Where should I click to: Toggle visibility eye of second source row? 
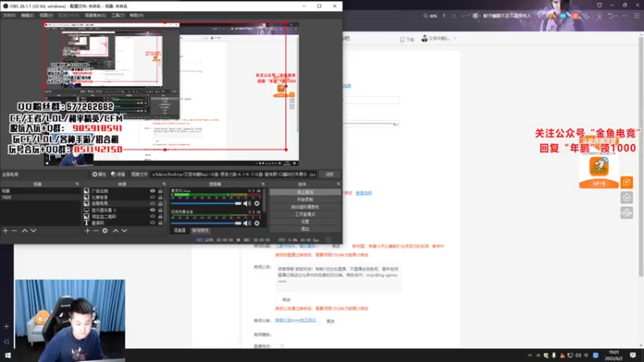(152, 197)
